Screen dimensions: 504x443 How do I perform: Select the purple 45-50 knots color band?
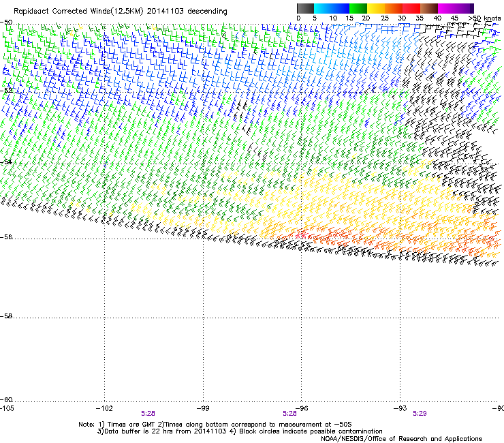464,8
